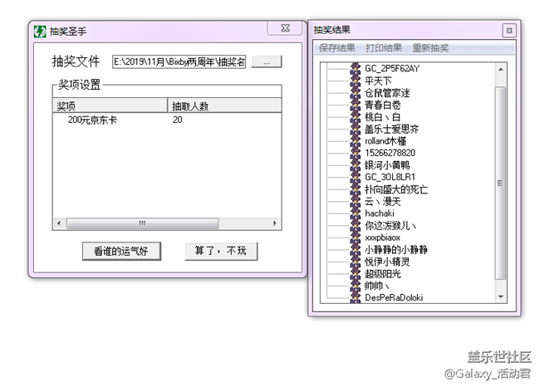Select winner 15266278820 in results
Screen dimensions: 540x392
(390, 153)
